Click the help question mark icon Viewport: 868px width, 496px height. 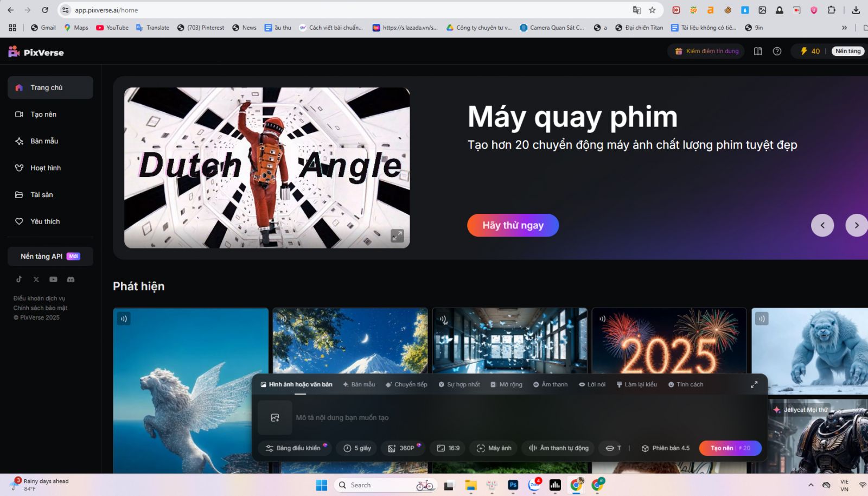click(777, 51)
